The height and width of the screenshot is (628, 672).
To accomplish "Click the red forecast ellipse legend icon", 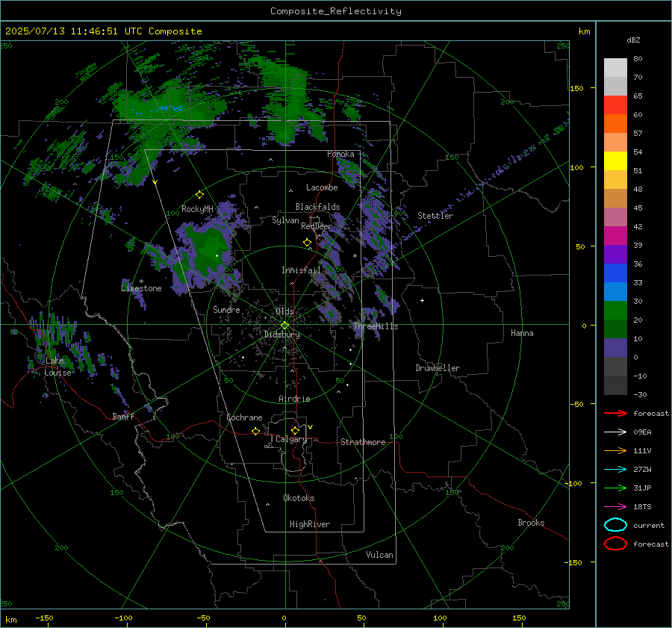I will (615, 544).
